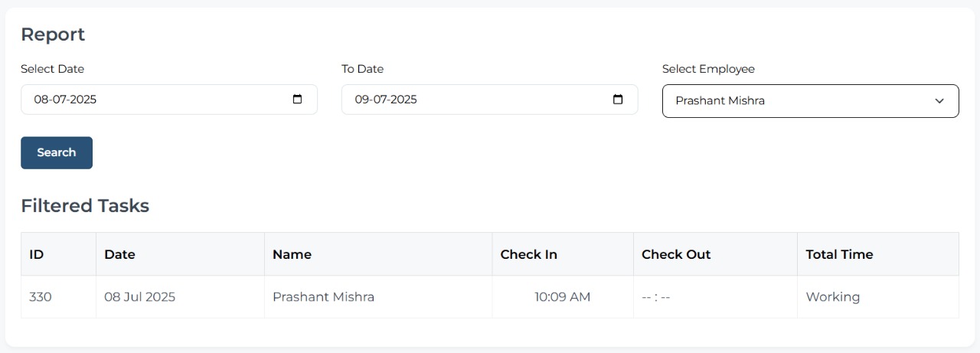Click the 10:09 AM check-in time cell
This screenshot has height=353, width=980.
coord(562,297)
